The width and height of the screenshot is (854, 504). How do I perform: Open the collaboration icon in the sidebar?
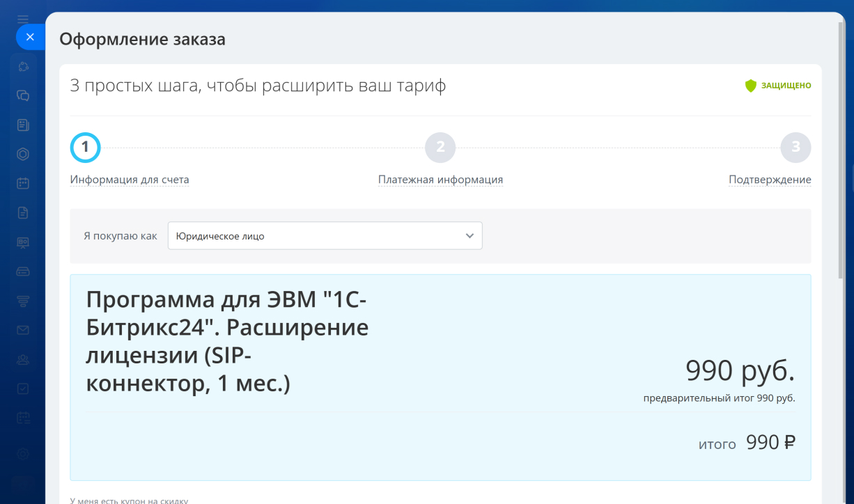pos(23,67)
